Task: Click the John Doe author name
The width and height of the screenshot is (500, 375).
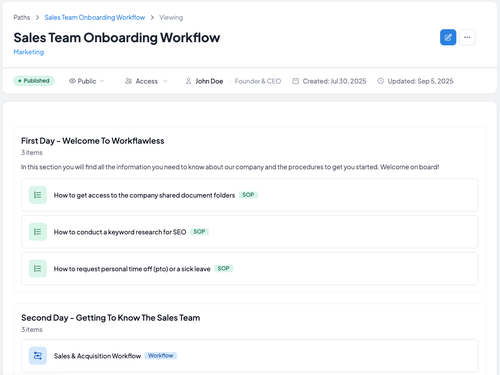Action: [209, 81]
